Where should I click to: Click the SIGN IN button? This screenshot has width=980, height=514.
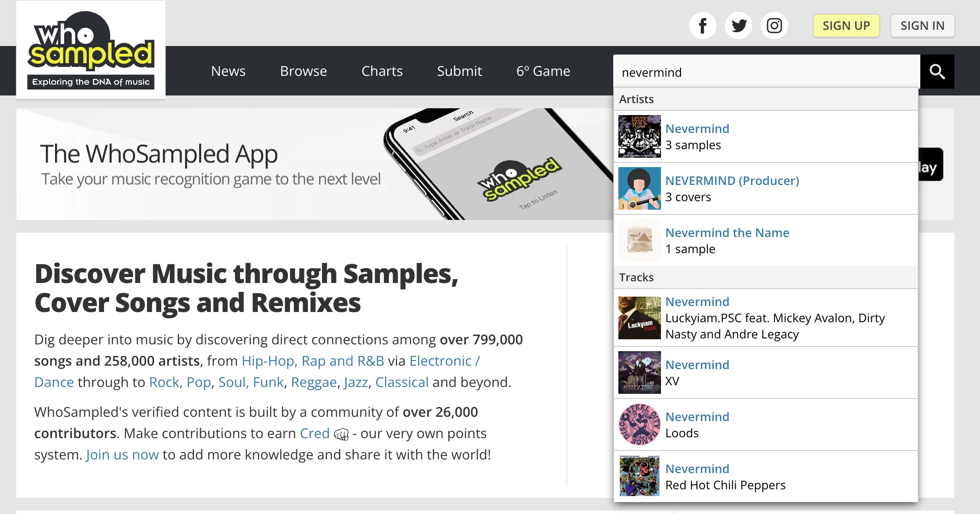tap(922, 26)
